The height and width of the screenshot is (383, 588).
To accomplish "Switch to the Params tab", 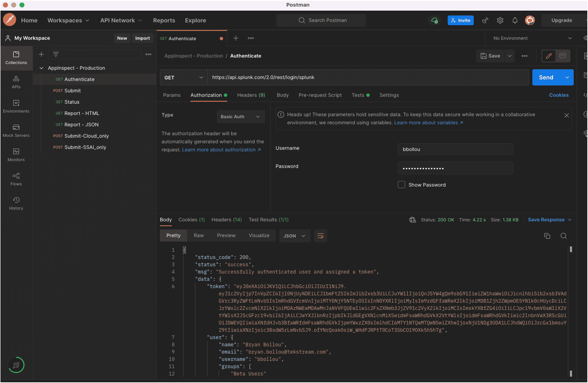I will point(172,95).
